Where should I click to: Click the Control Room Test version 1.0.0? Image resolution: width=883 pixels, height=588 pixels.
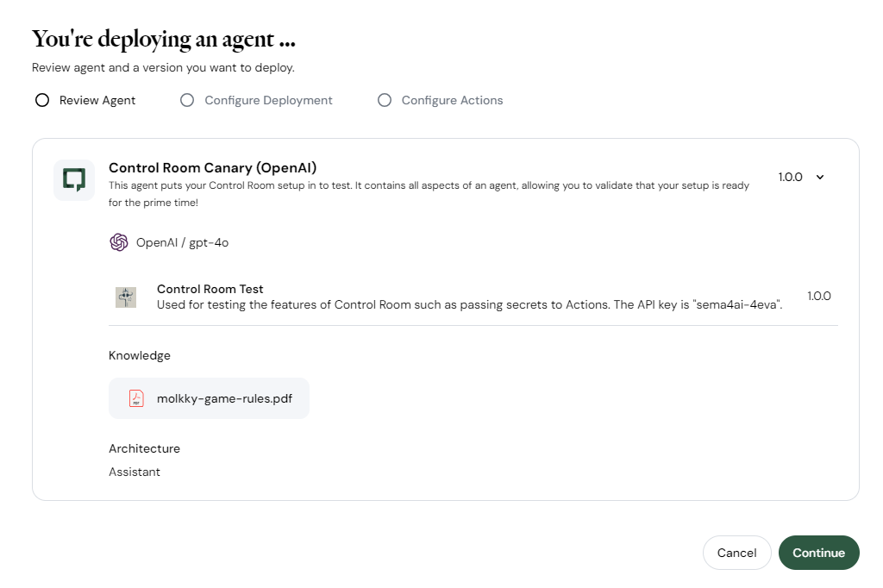tap(819, 296)
